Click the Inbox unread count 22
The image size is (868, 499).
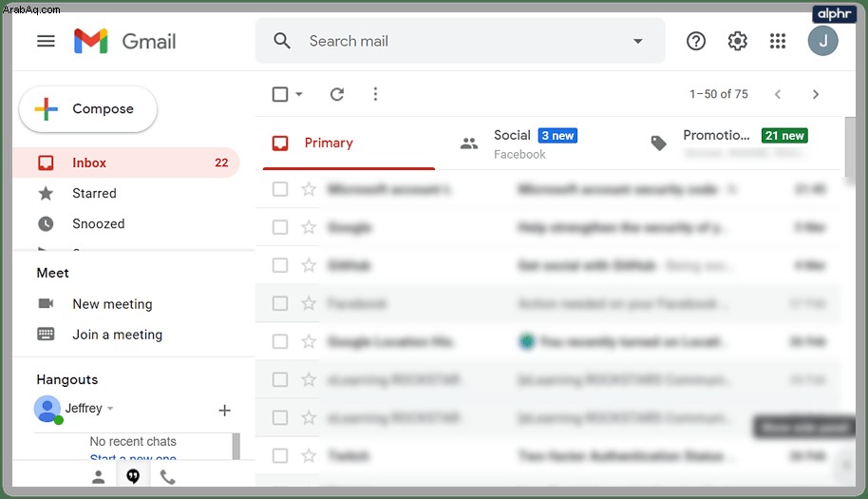221,163
